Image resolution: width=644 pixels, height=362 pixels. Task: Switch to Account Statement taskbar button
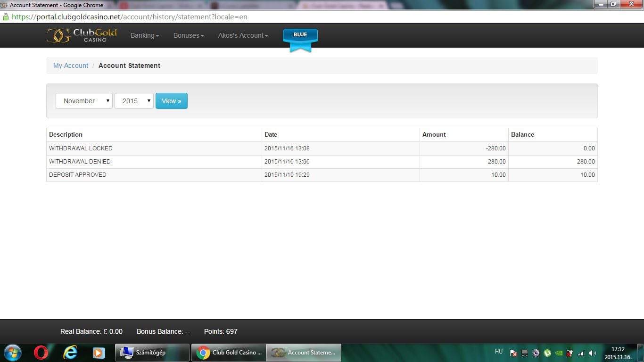pos(304,353)
